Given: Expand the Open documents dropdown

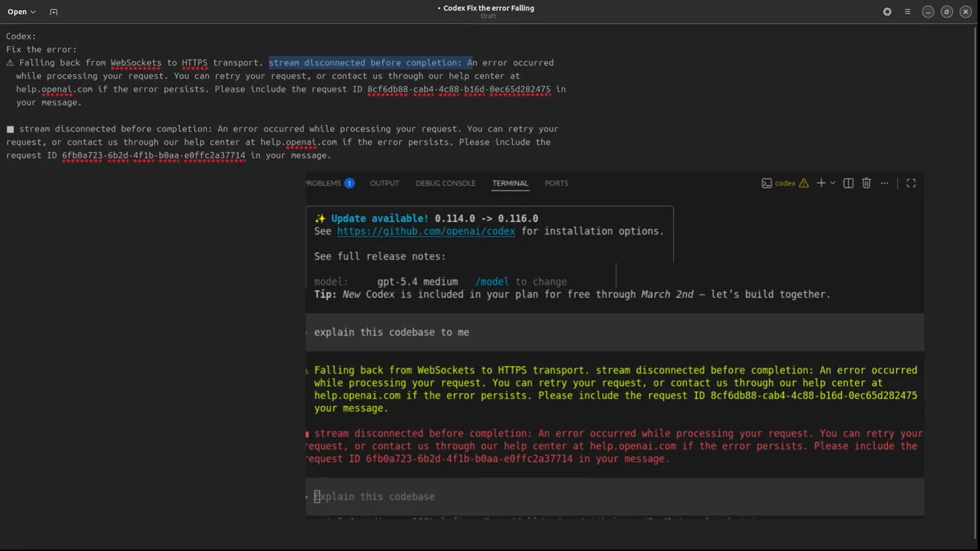Looking at the screenshot, I should pos(21,12).
